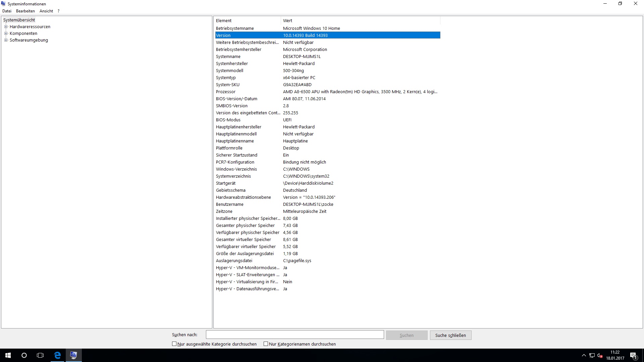644x362 pixels.
Task: Open the network status tray icon
Action: pos(592,356)
